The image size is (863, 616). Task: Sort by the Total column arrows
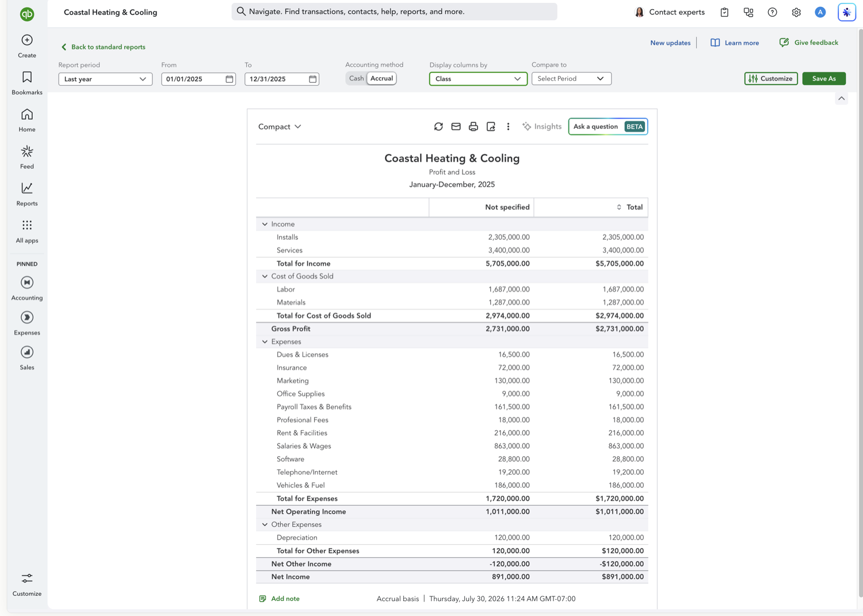619,207
